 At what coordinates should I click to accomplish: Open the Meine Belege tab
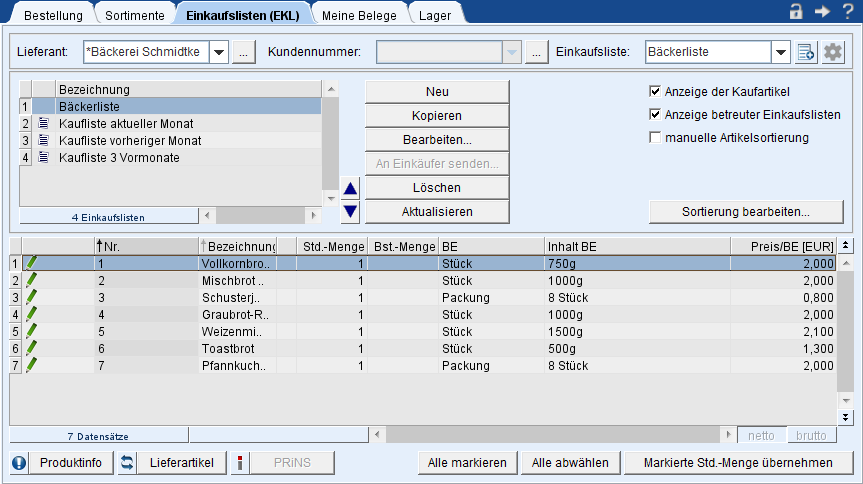[x=357, y=15]
